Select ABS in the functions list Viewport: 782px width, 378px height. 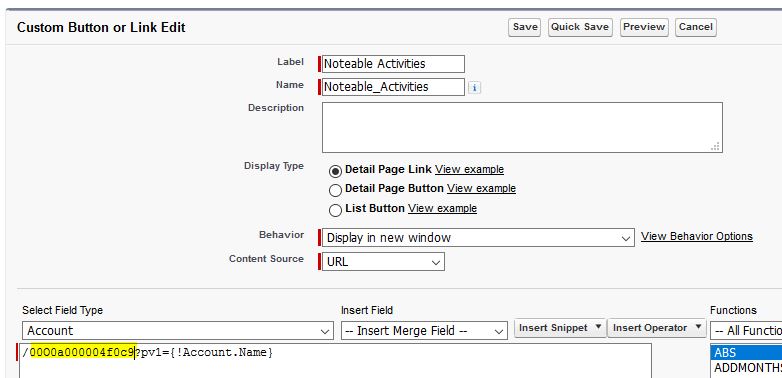pos(747,353)
